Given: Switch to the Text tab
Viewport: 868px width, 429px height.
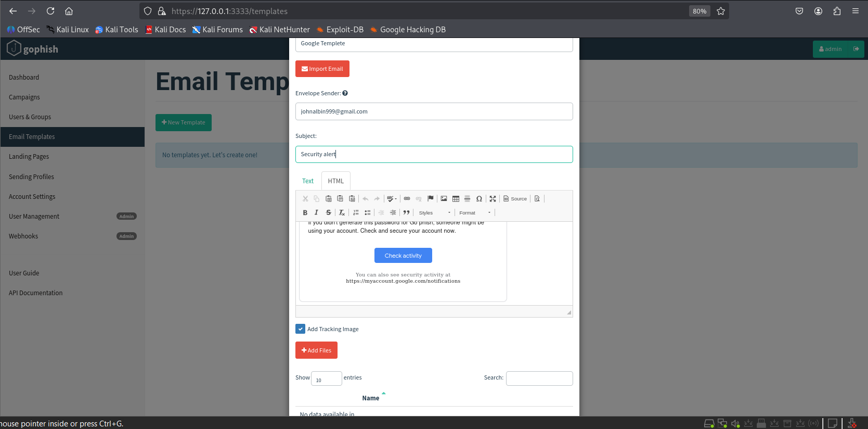Looking at the screenshot, I should click(x=308, y=181).
